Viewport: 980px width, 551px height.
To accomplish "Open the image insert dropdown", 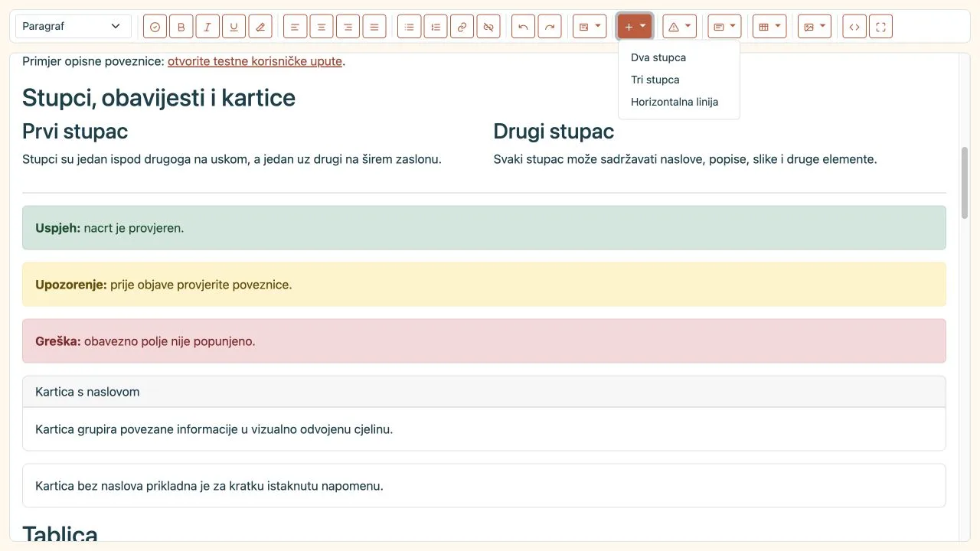I will pos(815,27).
